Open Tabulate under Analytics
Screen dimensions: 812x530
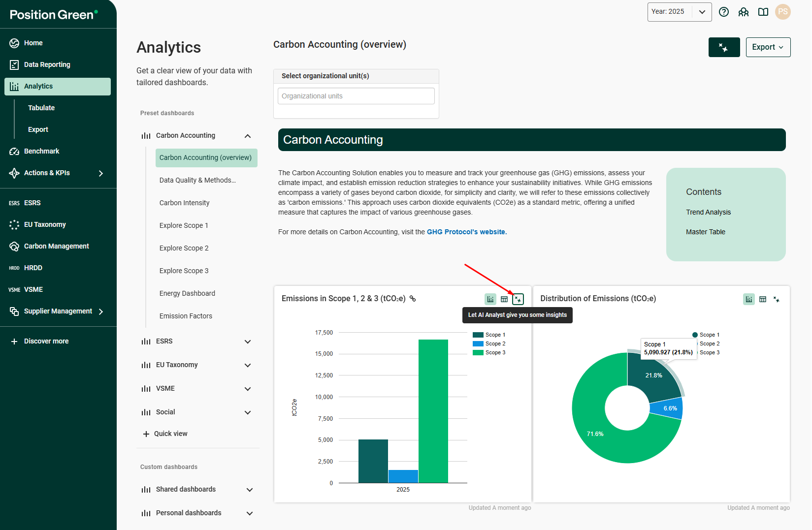[41, 108]
